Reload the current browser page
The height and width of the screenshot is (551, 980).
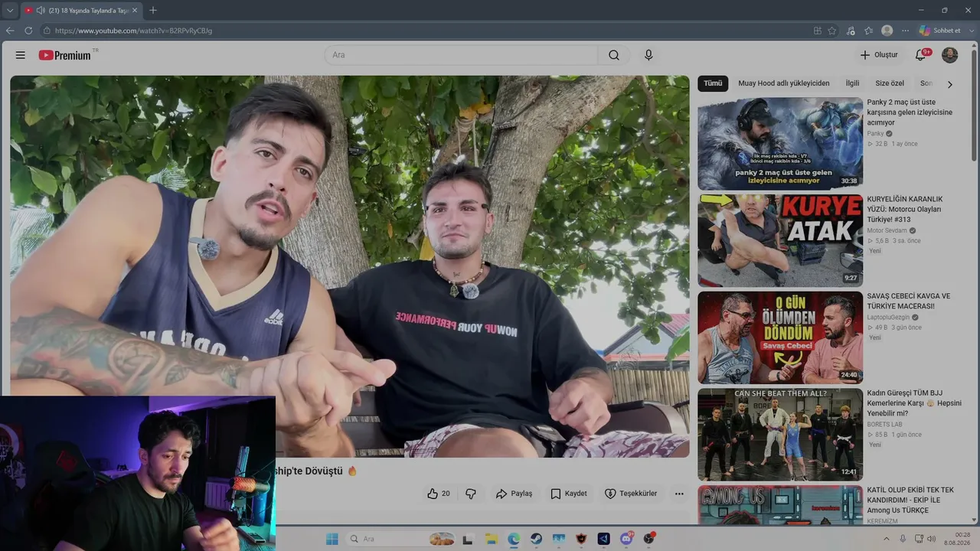(28, 31)
